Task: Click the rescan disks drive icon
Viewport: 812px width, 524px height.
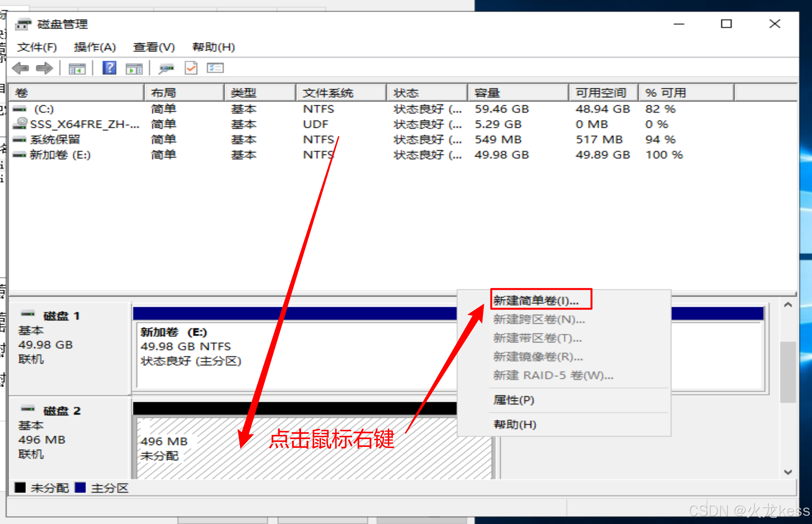Action: [x=166, y=69]
